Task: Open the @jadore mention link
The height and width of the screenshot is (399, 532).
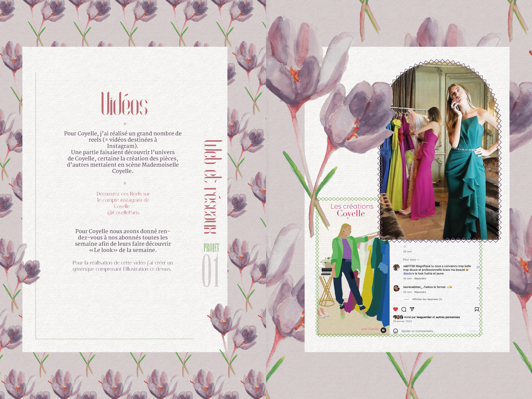Action: [x=408, y=273]
